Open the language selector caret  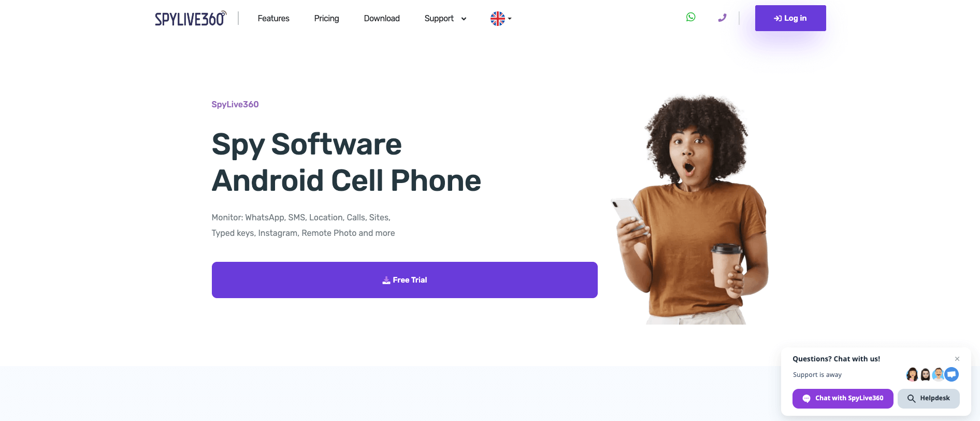pos(510,19)
